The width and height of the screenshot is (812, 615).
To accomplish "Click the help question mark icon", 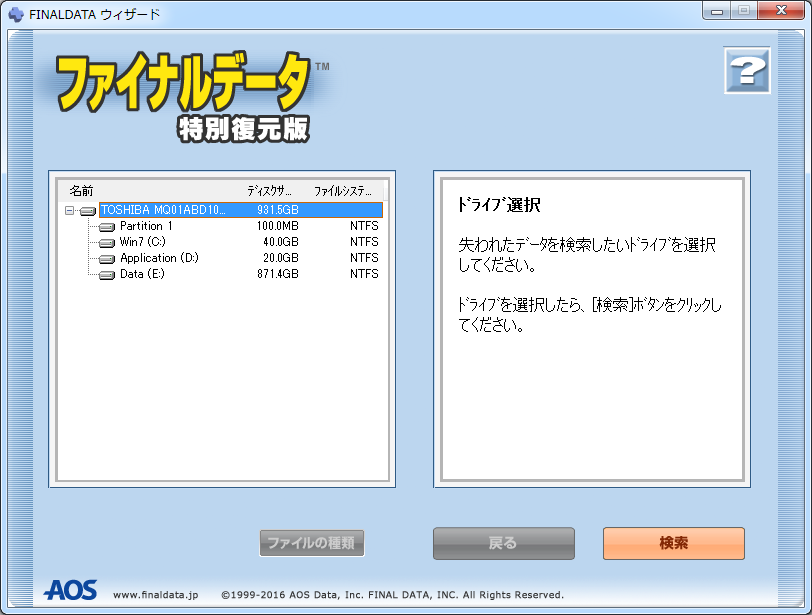I will (x=746, y=72).
